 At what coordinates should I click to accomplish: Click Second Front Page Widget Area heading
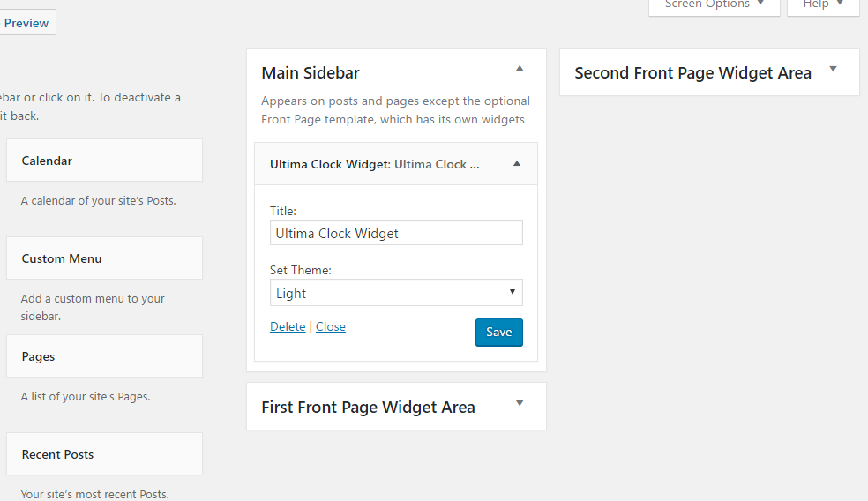point(692,72)
